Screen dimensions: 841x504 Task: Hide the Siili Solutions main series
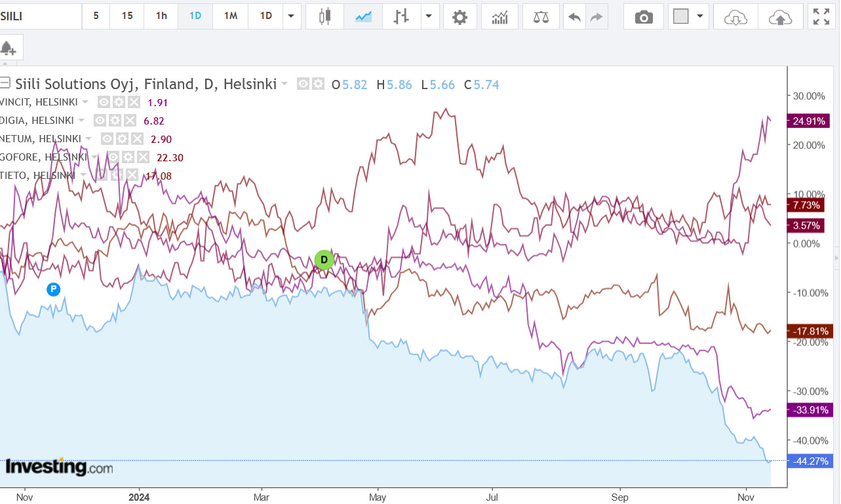click(x=303, y=84)
